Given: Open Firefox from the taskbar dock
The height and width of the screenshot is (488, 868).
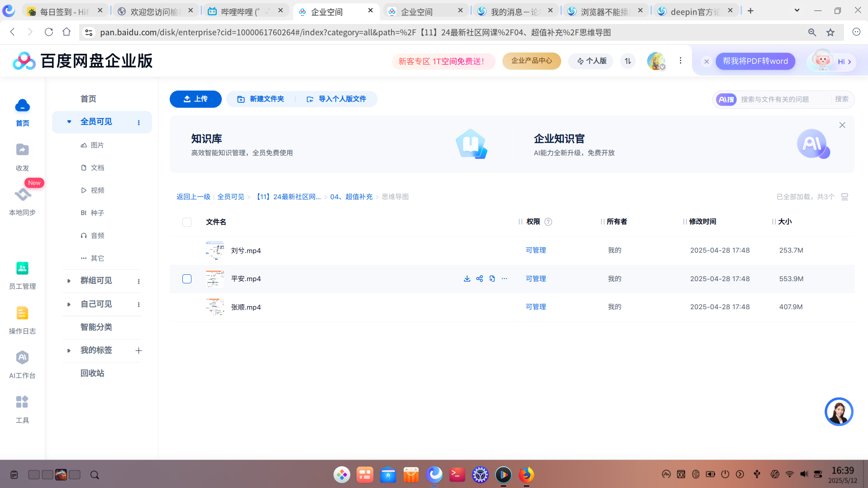Looking at the screenshot, I should 526,474.
